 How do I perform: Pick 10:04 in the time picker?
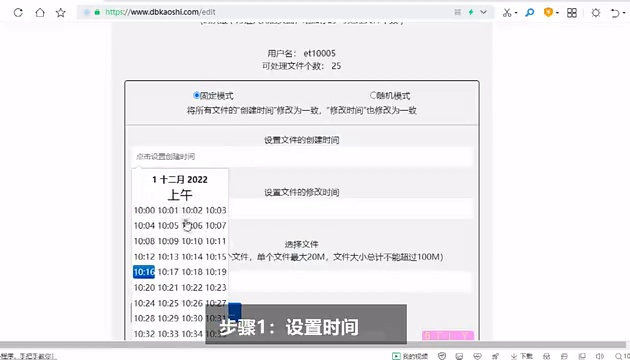click(x=144, y=226)
